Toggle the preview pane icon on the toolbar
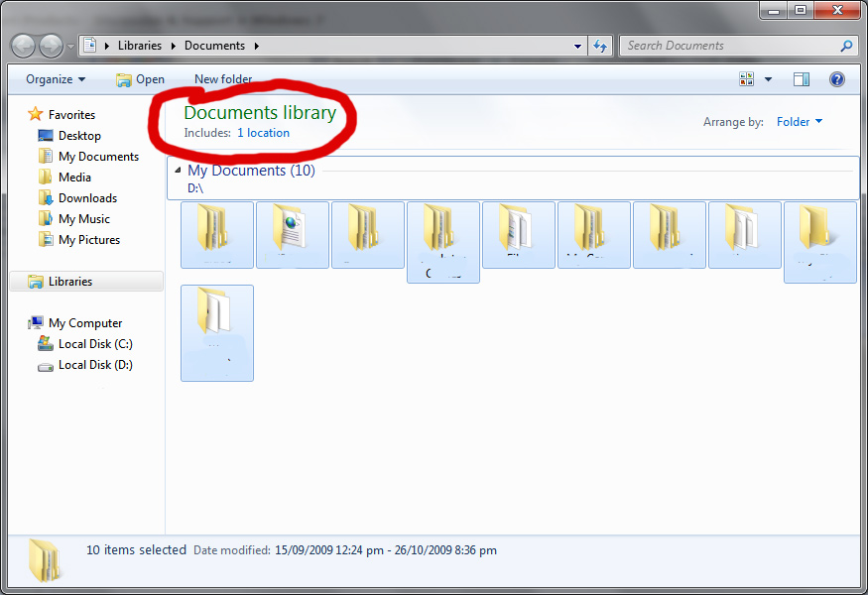This screenshot has height=595, width=868. [x=802, y=78]
